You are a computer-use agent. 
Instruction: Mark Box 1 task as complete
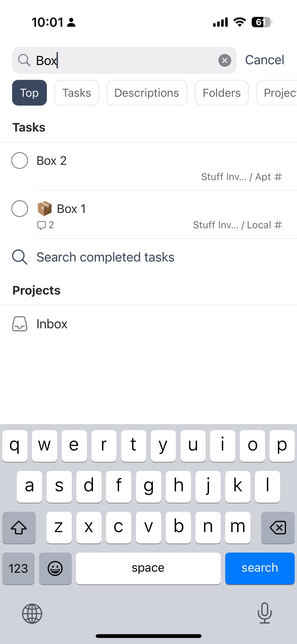(x=20, y=209)
